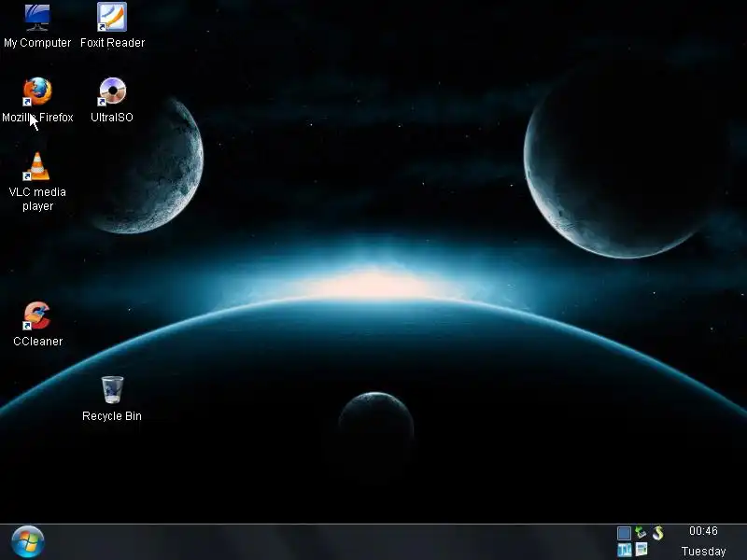Click the light-blue panels tray icon

624,550
